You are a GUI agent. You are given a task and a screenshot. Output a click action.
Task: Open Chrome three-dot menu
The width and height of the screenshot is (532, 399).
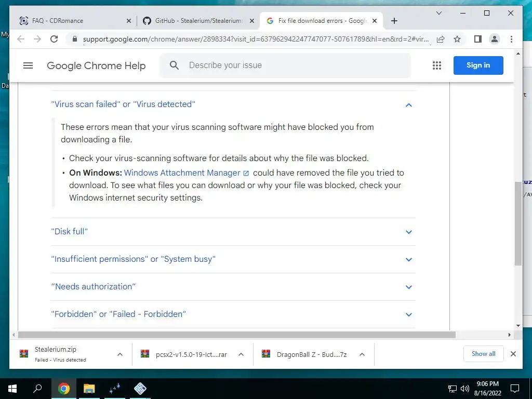pyautogui.click(x=511, y=39)
